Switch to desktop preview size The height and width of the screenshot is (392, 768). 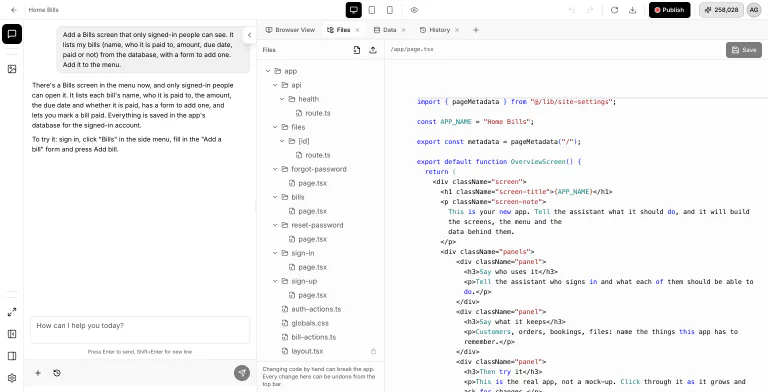click(x=353, y=10)
